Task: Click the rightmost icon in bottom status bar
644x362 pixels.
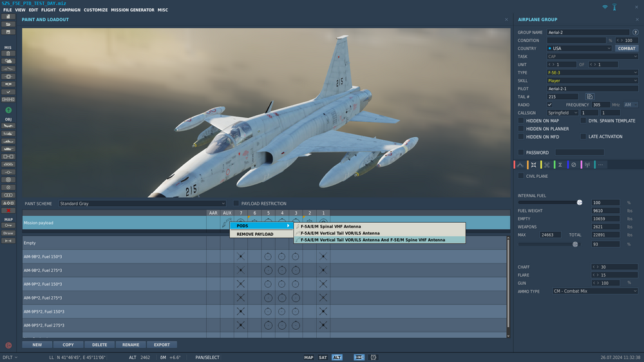Action: pos(374,357)
